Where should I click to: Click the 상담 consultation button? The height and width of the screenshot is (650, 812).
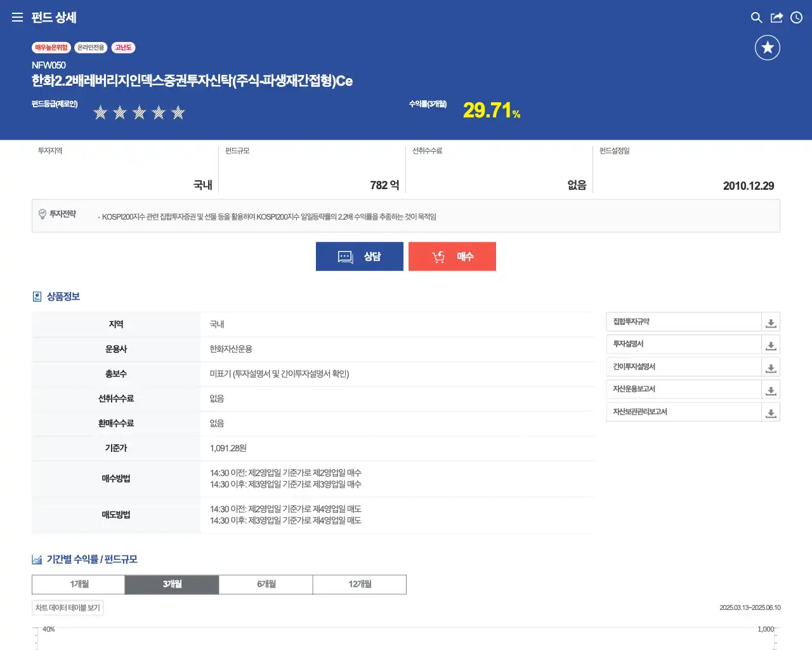point(360,256)
